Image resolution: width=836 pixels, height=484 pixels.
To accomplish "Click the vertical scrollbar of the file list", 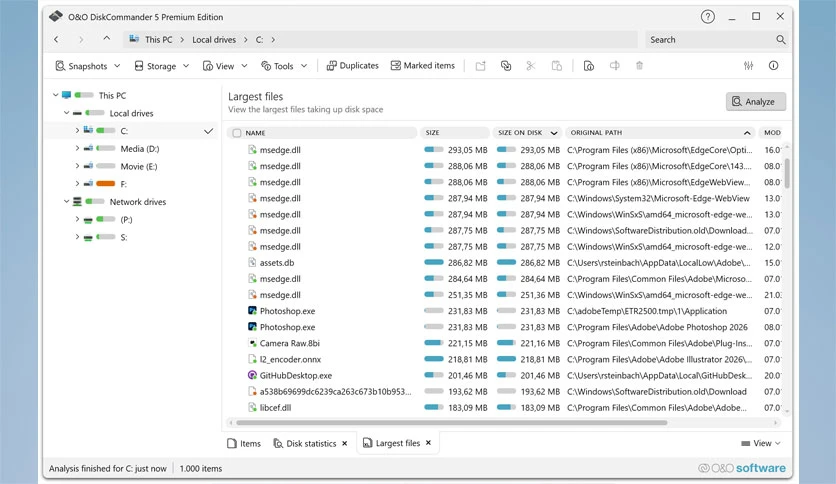I will pyautogui.click(x=787, y=173).
